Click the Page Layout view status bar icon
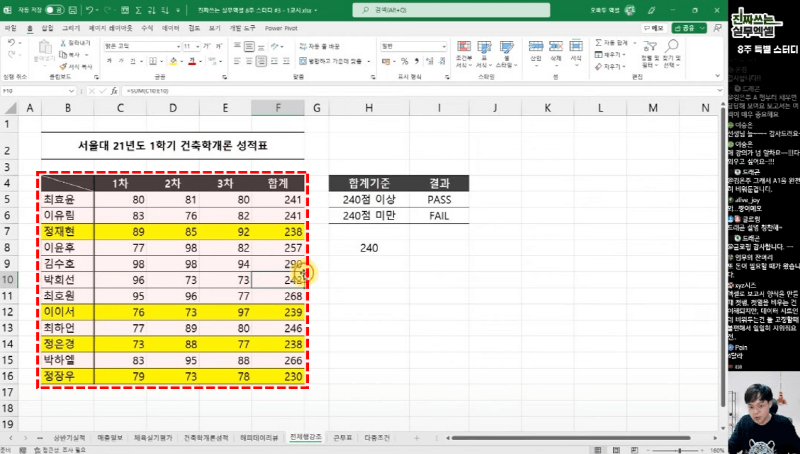Viewport: 800px width, 454px height. 617,450
